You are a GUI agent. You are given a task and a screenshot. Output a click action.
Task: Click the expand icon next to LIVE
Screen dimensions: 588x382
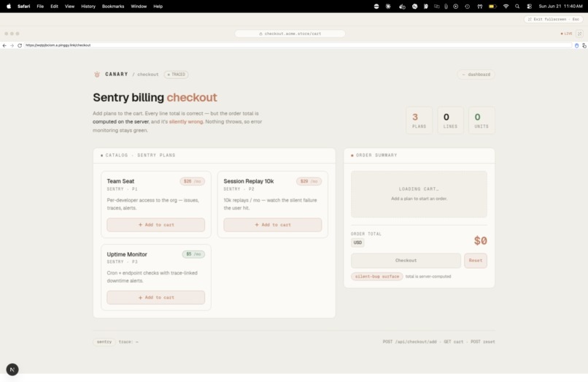click(x=579, y=34)
